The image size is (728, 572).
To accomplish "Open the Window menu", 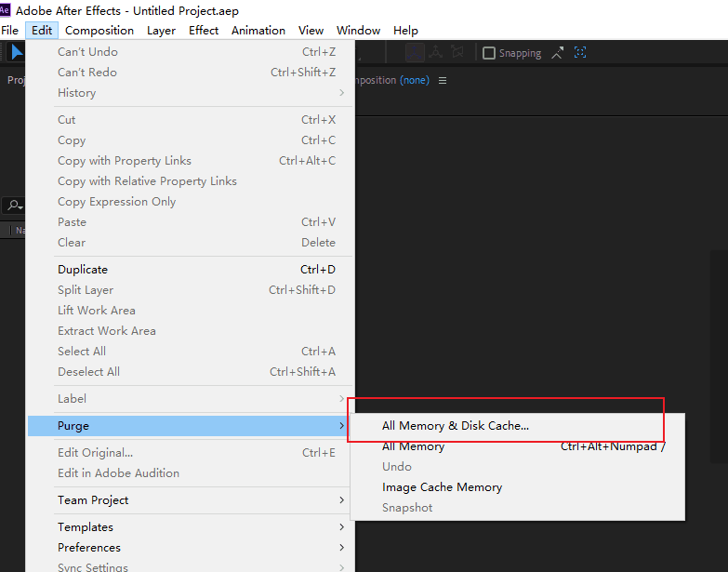I will pyautogui.click(x=358, y=30).
